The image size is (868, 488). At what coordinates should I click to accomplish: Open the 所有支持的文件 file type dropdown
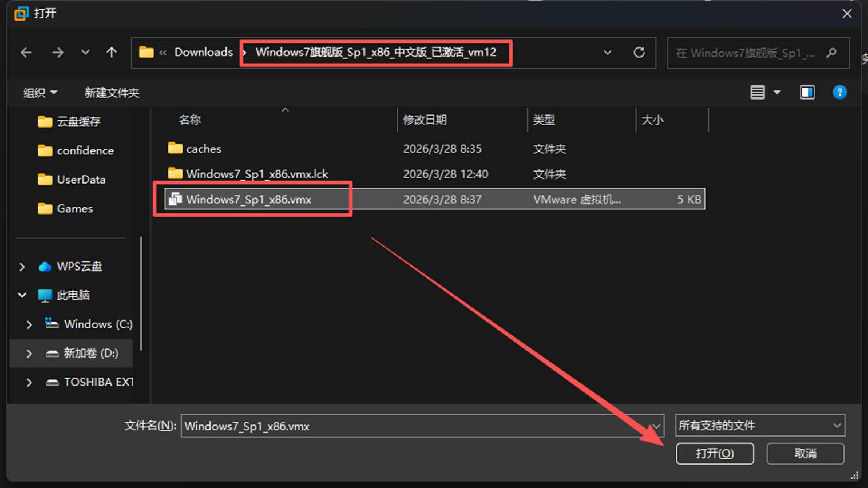pos(759,426)
